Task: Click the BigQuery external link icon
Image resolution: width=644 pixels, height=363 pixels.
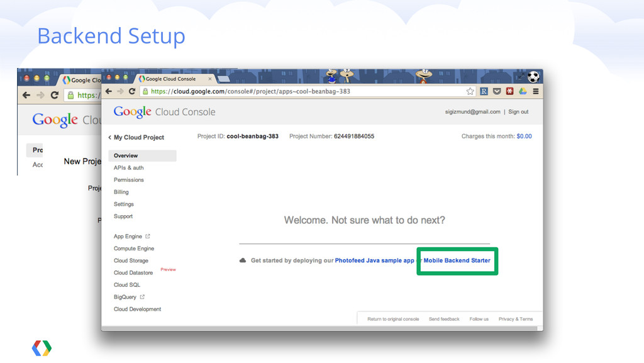Action: click(142, 297)
